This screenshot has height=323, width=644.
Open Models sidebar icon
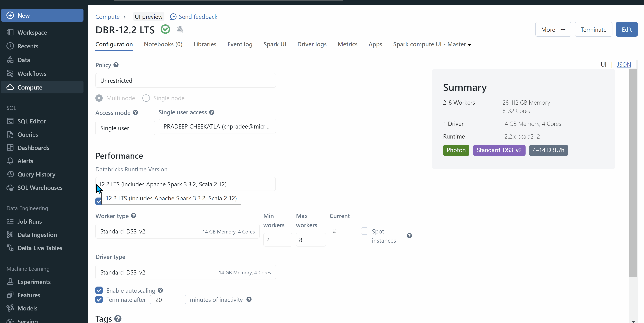[10, 308]
